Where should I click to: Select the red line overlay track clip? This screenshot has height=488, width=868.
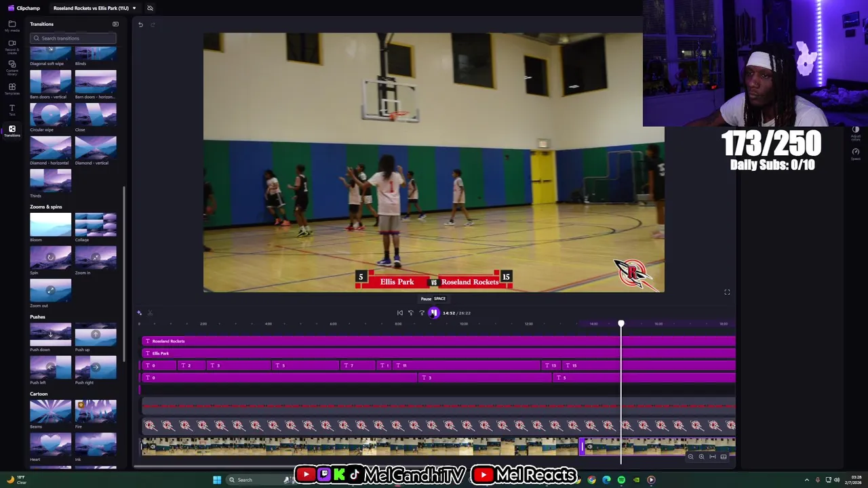click(x=439, y=406)
